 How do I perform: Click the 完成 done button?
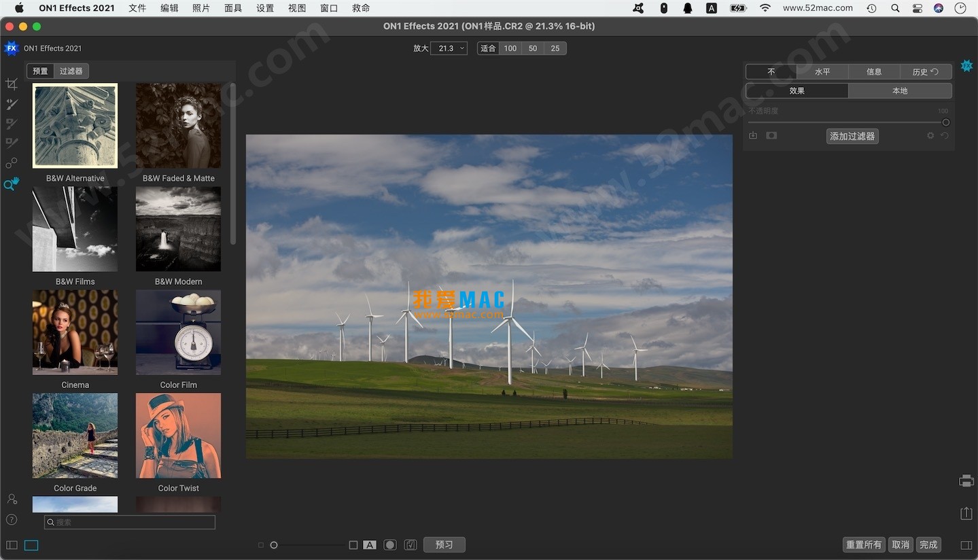click(928, 545)
